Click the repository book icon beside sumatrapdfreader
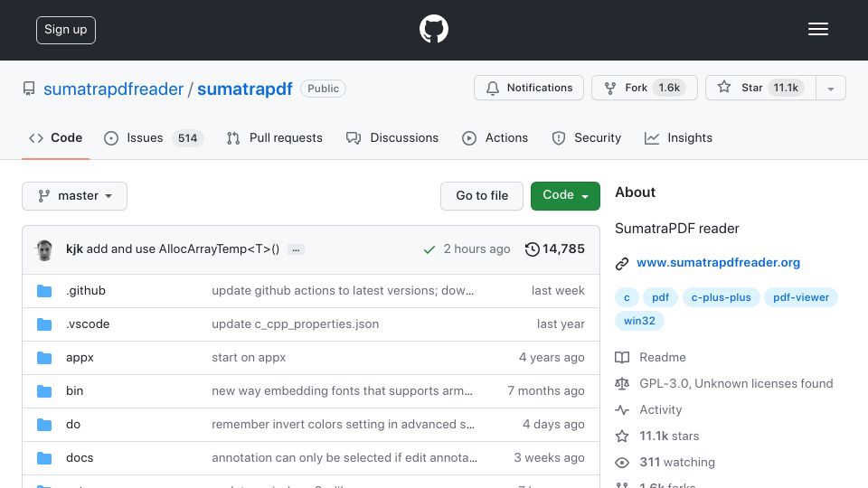The height and width of the screenshot is (488, 868). pos(29,89)
